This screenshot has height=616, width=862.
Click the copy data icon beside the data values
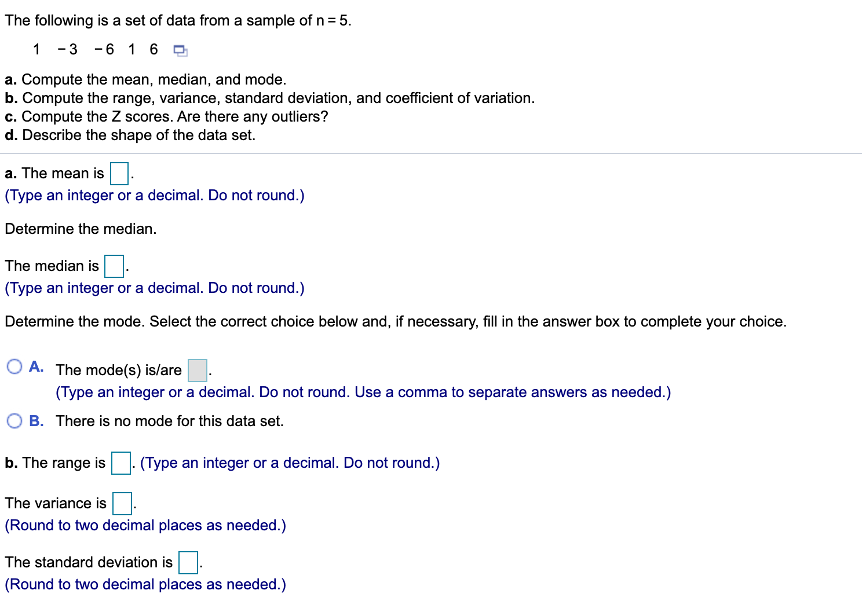coord(180,50)
